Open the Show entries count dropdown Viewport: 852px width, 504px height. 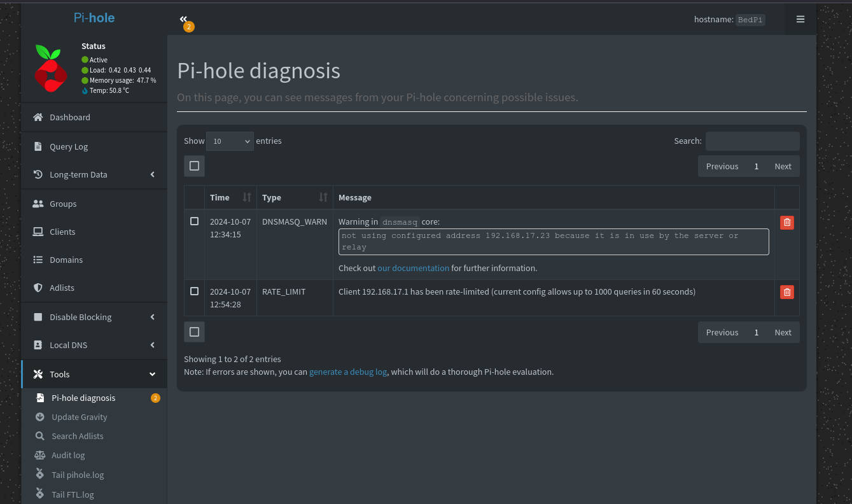coord(230,141)
